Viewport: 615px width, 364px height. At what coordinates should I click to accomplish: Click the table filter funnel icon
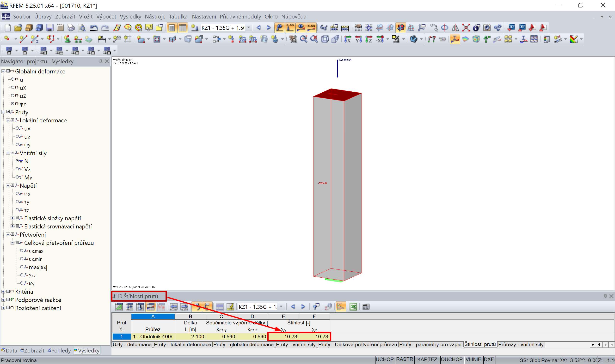[316, 307]
